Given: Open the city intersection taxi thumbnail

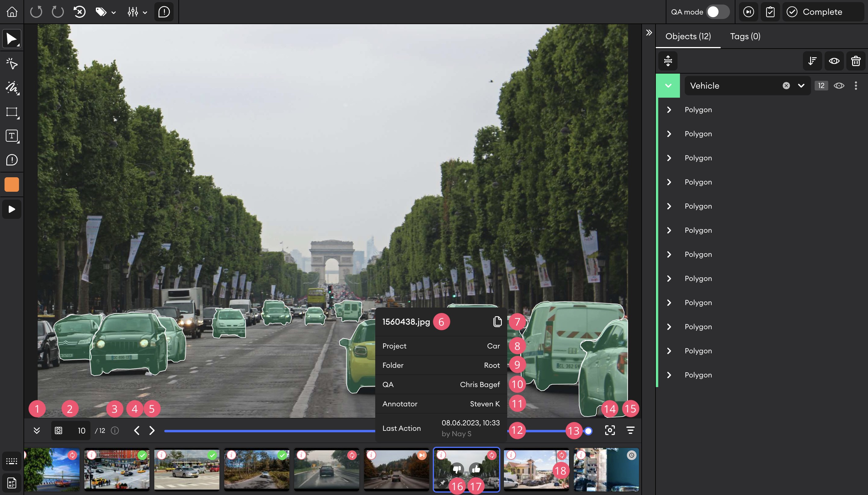Looking at the screenshot, I should pyautogui.click(x=117, y=469).
